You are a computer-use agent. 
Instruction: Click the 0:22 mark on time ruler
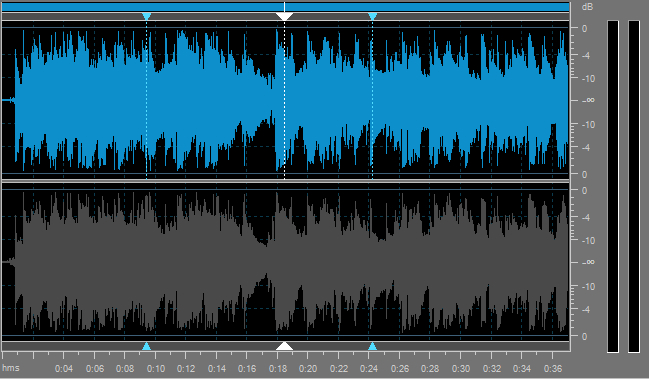point(339,368)
